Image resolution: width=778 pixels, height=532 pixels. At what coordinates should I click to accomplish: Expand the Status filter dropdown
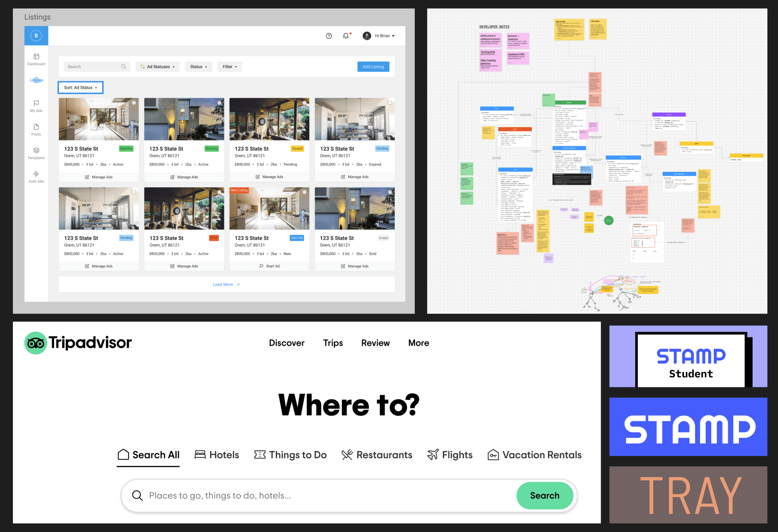pyautogui.click(x=197, y=66)
